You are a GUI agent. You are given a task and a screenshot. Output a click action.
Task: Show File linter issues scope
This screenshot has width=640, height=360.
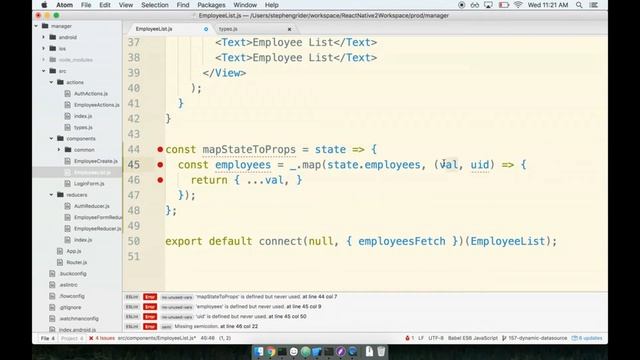(47, 338)
